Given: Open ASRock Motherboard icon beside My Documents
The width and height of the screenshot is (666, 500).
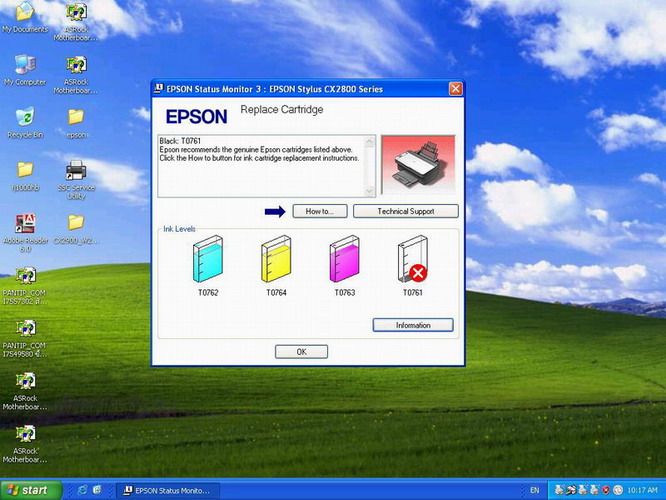Looking at the screenshot, I should [76, 20].
